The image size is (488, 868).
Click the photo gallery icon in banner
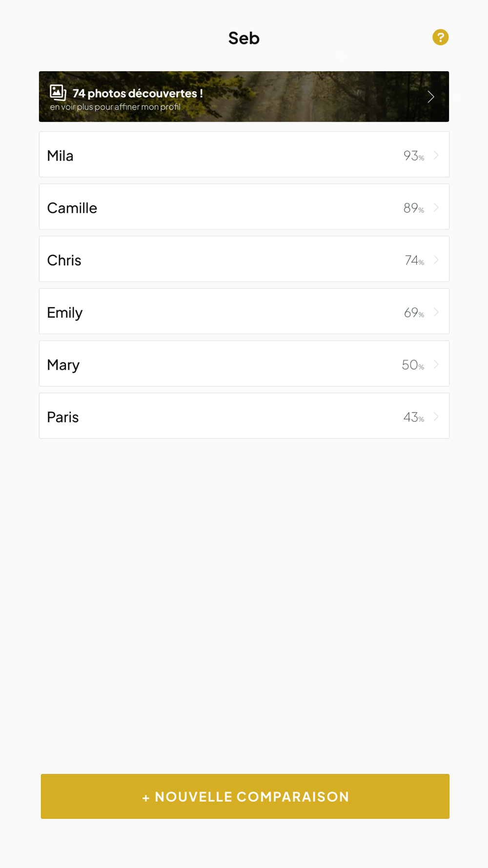coord(58,92)
